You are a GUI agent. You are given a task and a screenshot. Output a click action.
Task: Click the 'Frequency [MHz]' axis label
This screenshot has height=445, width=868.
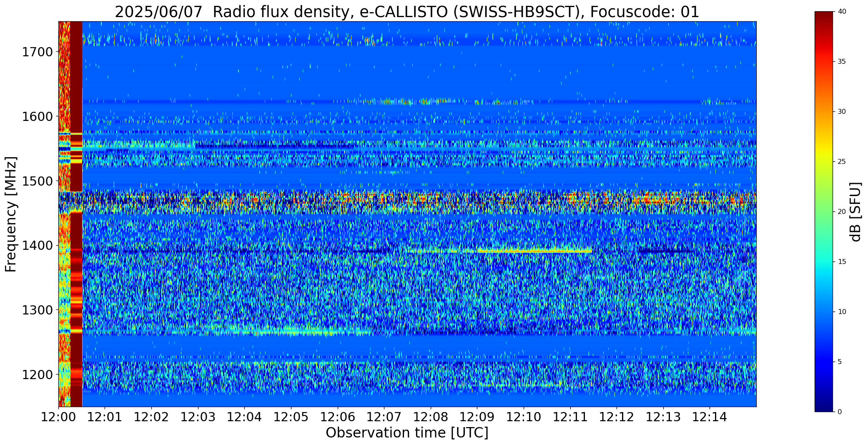[11, 214]
